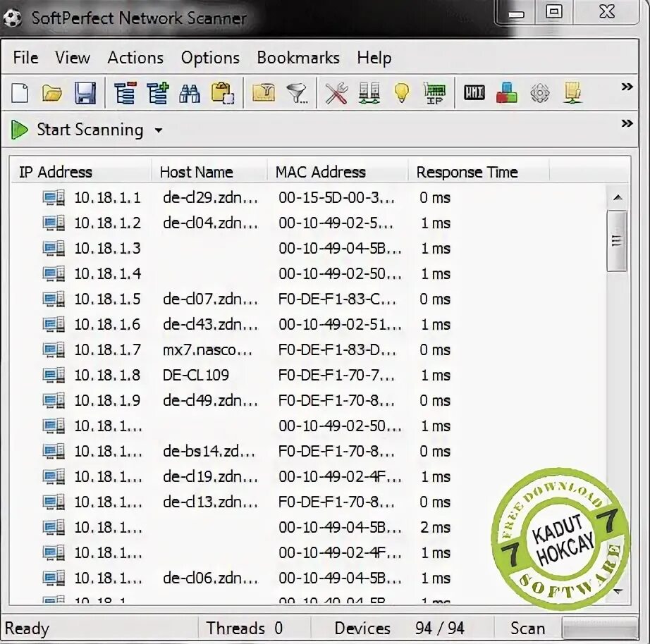Select the row with IP 10.18.1.4
Image resolution: width=650 pixels, height=644 pixels.
[308, 273]
